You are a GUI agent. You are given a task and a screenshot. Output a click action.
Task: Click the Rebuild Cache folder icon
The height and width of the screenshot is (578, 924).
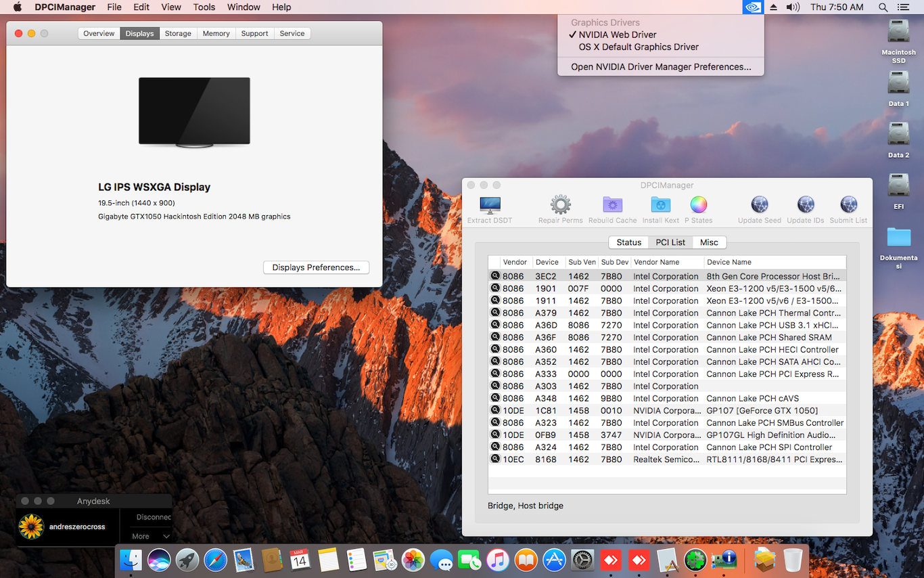(612, 205)
